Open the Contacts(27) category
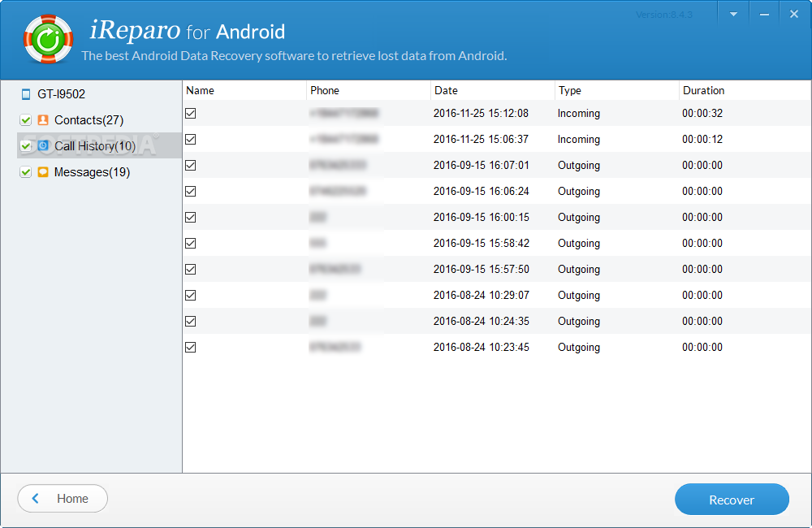The width and height of the screenshot is (812, 528). click(89, 120)
